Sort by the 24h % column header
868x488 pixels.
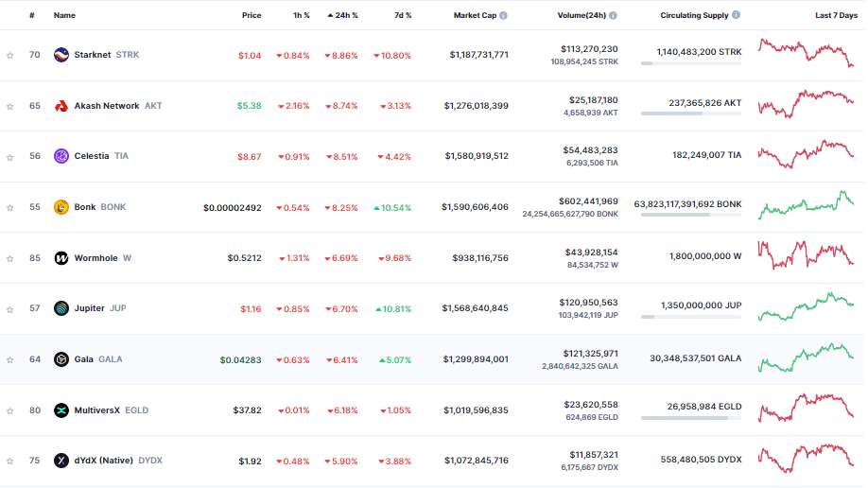click(x=342, y=15)
